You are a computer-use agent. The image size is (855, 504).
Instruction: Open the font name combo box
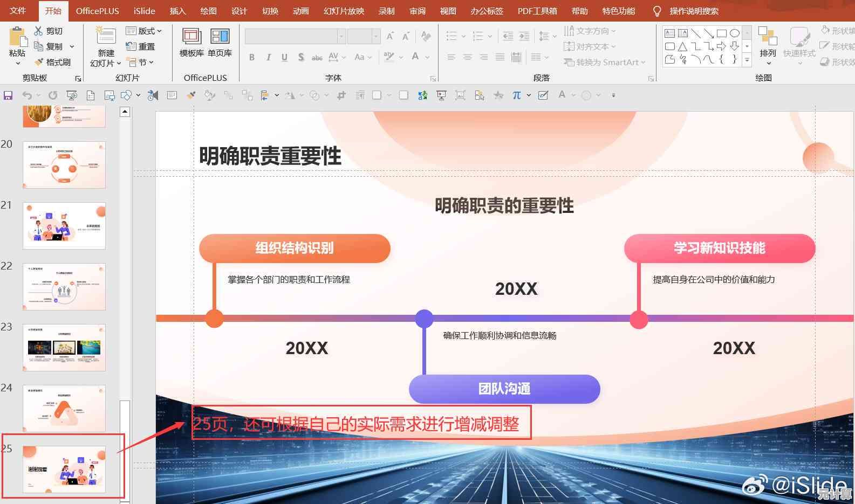(x=295, y=36)
